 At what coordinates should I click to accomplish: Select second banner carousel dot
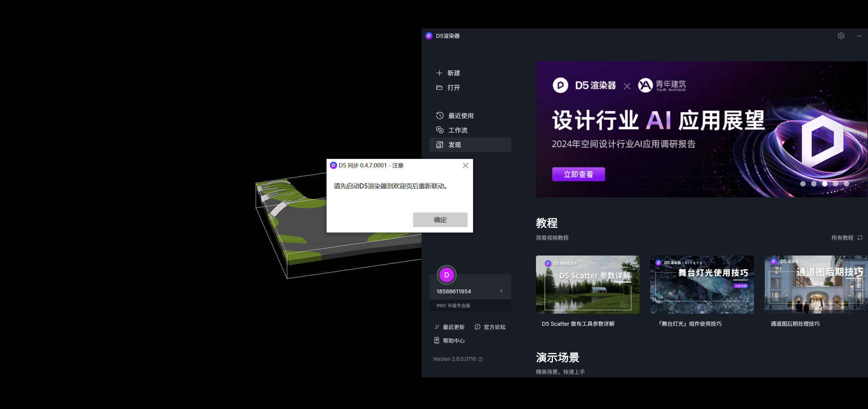[x=814, y=184]
